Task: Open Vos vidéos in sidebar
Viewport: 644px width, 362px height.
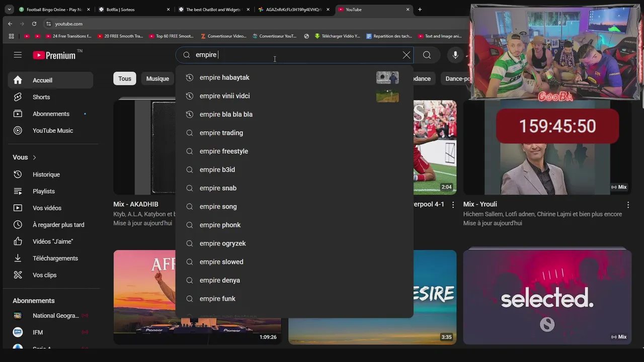Action: [50, 208]
